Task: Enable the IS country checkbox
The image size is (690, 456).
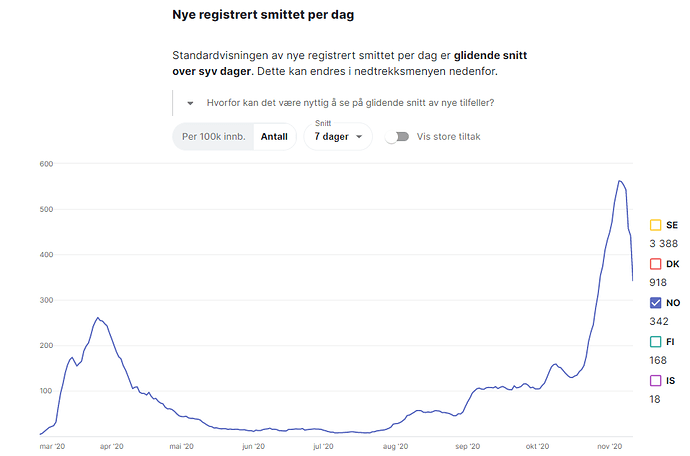Action: pyautogui.click(x=656, y=380)
